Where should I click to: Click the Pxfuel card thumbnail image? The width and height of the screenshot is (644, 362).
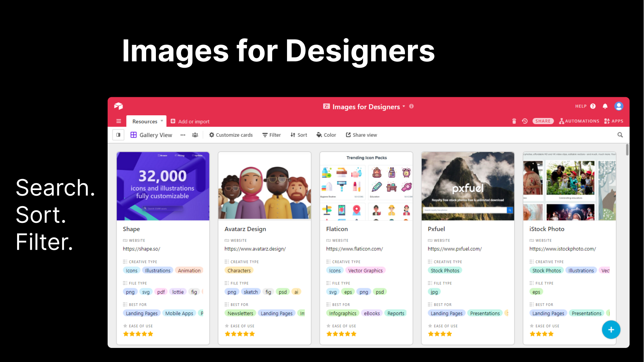468,186
